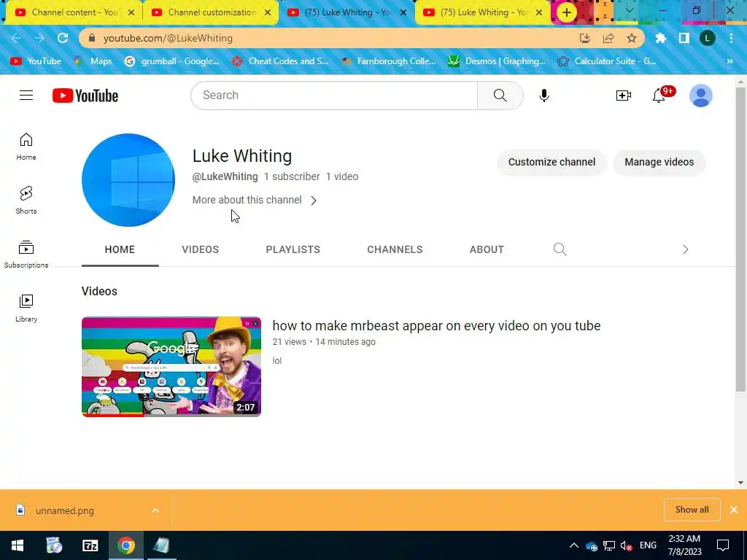Show hidden system tray icons
The width and height of the screenshot is (747, 560).
(x=573, y=545)
